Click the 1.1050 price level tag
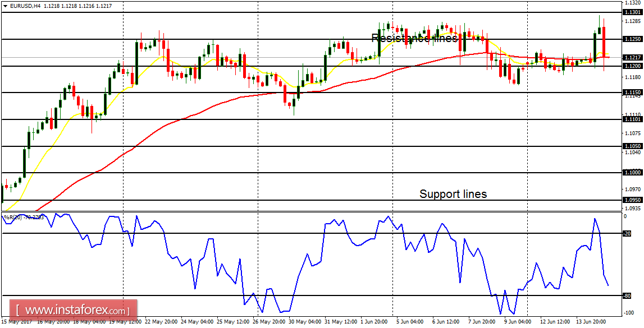Viewport: 644px width, 328px height. tap(633, 146)
